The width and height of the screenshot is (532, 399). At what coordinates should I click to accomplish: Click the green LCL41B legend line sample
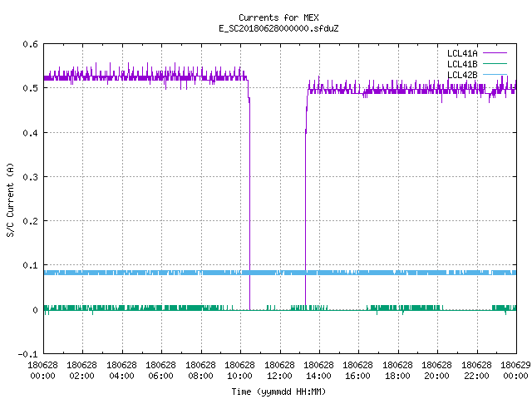(x=495, y=63)
